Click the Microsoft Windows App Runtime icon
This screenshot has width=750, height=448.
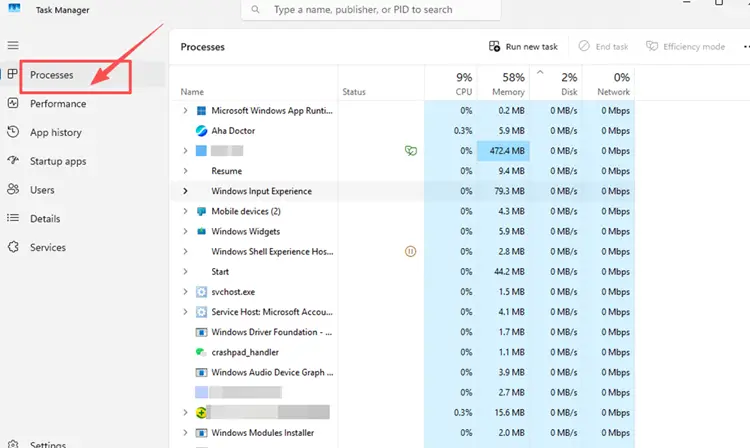click(201, 110)
